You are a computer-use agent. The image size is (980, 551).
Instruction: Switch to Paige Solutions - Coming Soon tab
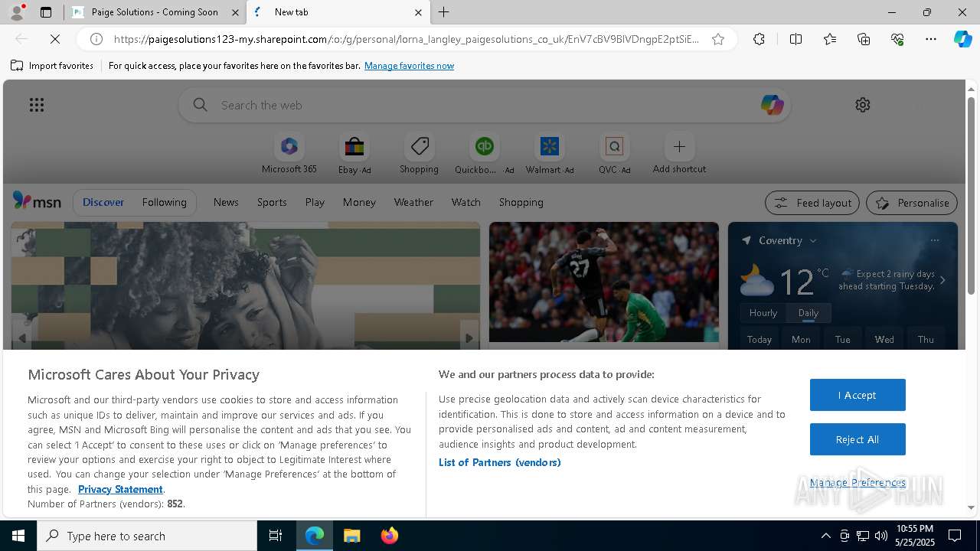(154, 12)
